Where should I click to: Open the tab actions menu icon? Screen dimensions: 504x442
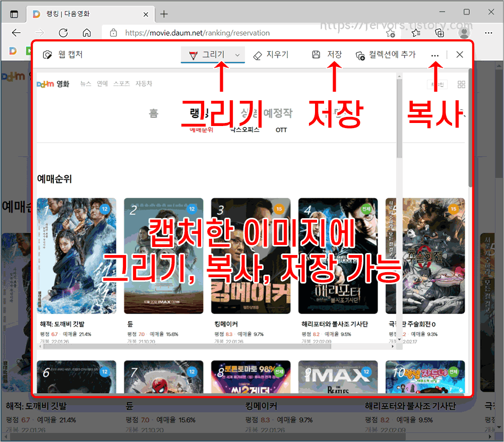(14, 14)
